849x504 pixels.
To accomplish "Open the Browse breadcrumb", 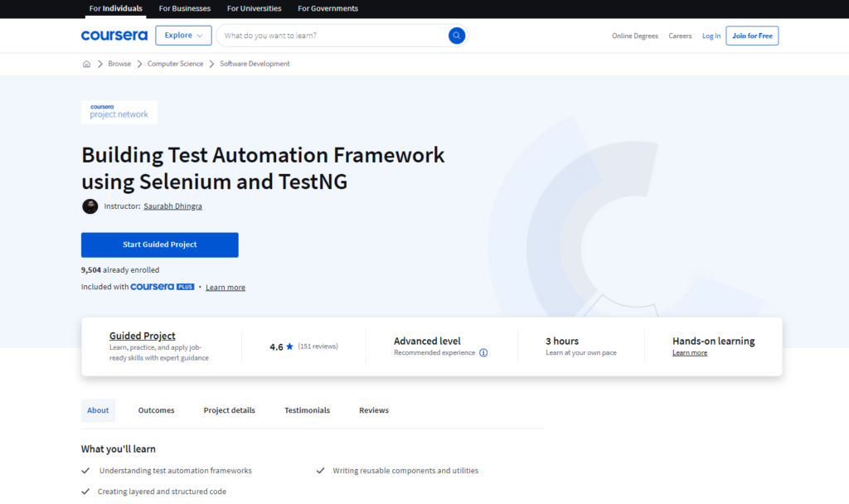I will (119, 64).
